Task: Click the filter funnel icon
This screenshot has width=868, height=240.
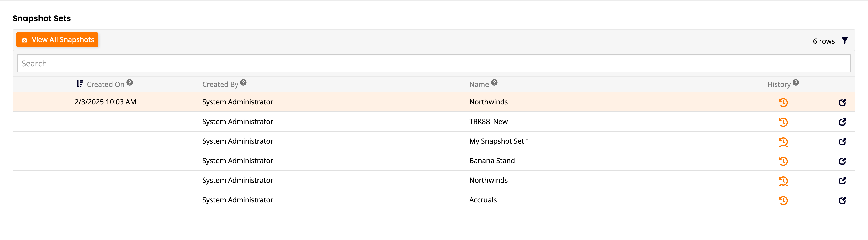Action: click(844, 41)
